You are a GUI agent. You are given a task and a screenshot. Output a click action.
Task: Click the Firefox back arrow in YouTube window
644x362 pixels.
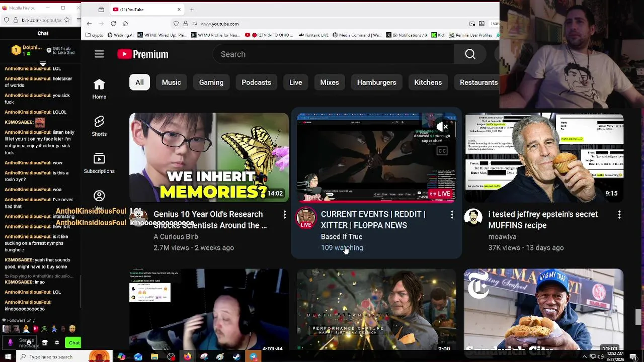(x=89, y=24)
